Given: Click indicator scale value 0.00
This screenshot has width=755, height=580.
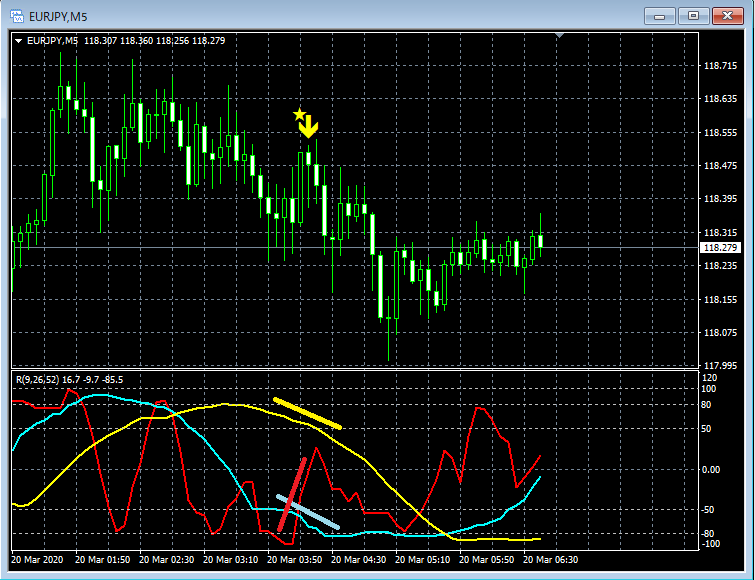Looking at the screenshot, I should (711, 470).
